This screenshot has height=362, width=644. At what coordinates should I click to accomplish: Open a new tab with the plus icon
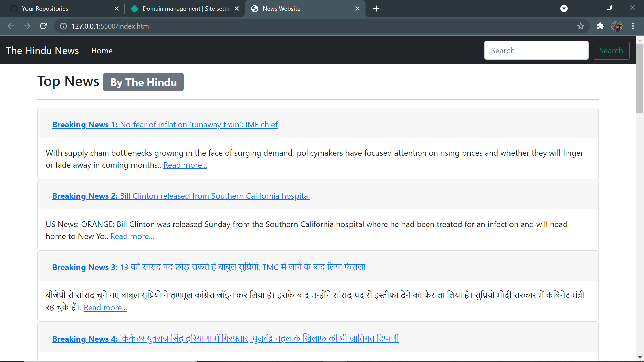pos(376,9)
